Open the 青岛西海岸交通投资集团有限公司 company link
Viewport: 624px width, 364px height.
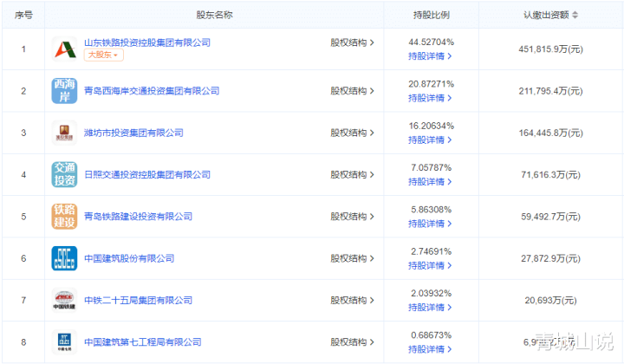click(x=152, y=91)
